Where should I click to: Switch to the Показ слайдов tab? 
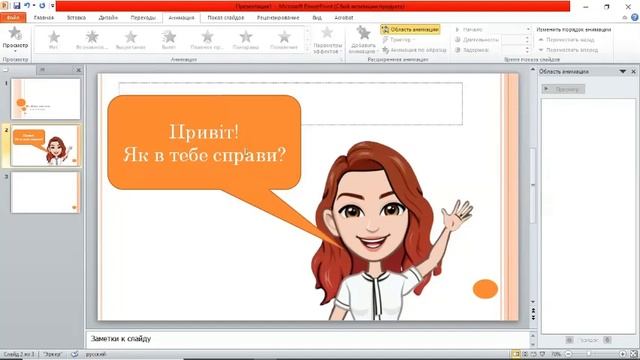point(226,18)
